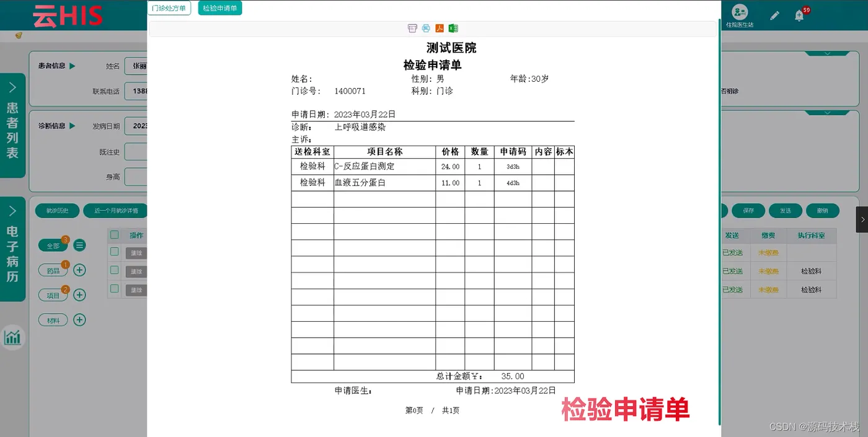Add a new 材料 with plus icon
Image resolution: width=868 pixels, height=437 pixels.
[x=79, y=320]
